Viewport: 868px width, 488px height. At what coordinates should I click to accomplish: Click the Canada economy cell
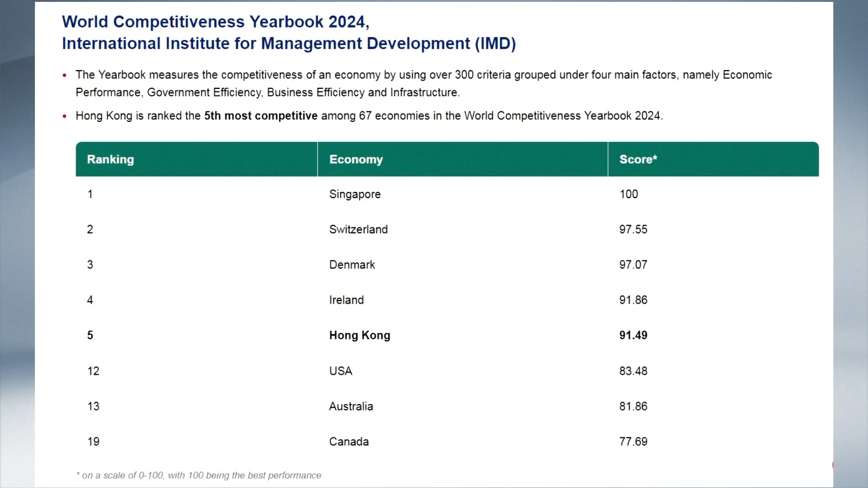pyautogui.click(x=349, y=442)
